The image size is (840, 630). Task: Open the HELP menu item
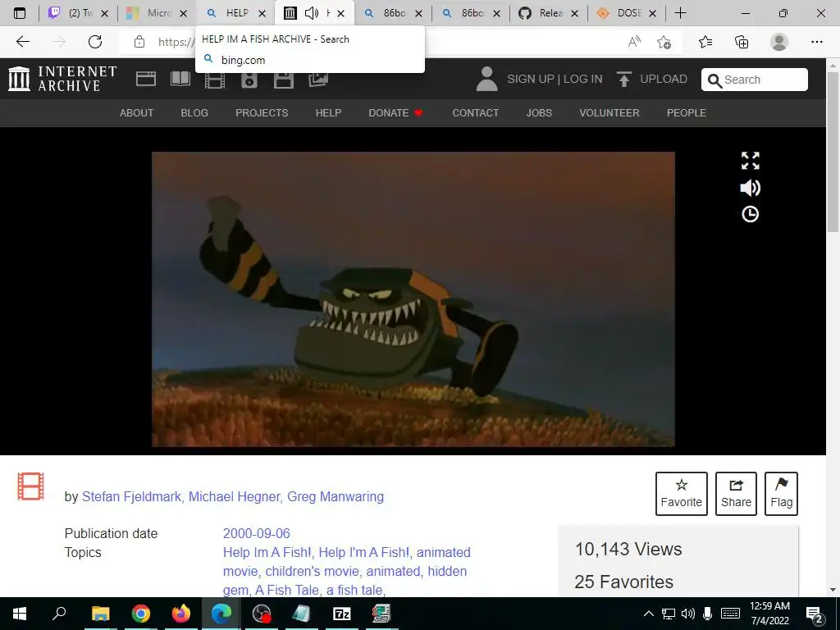pos(328,113)
